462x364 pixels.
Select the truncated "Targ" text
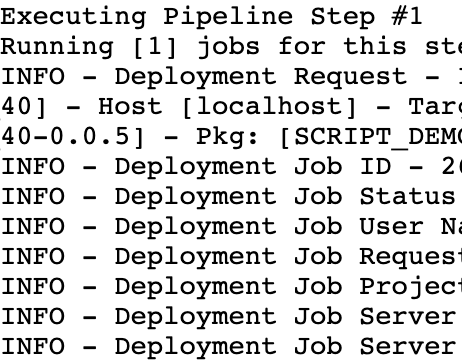coord(435,108)
